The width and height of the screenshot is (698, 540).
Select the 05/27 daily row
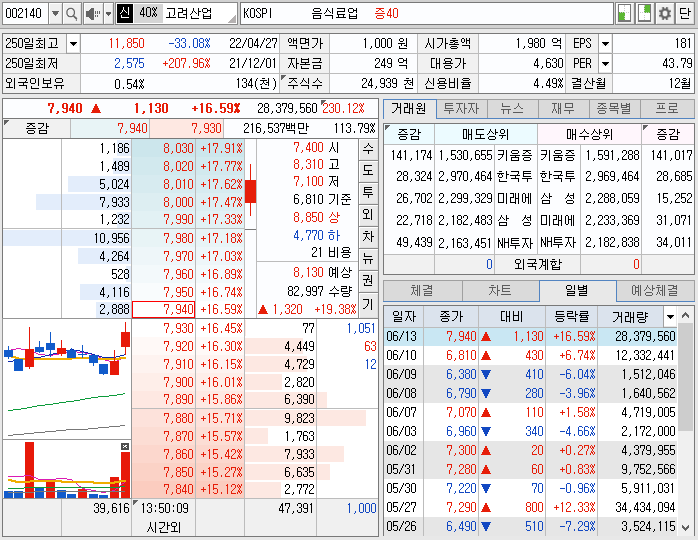point(531,508)
